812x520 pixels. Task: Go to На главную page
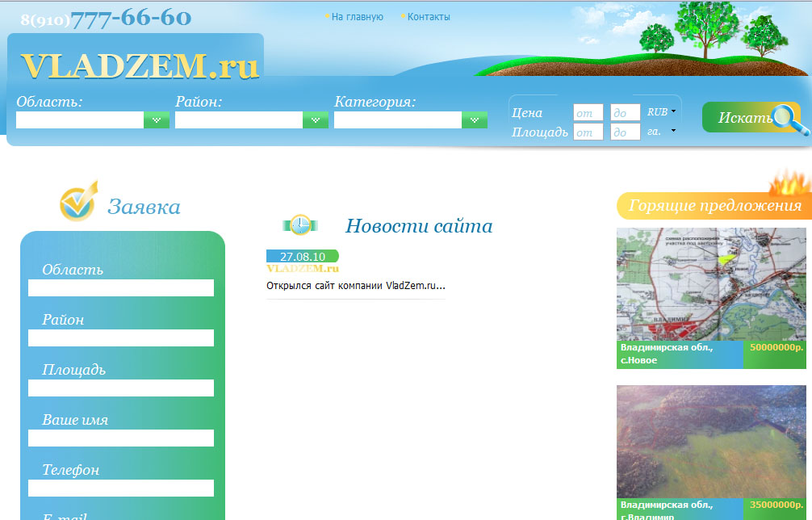point(357,16)
